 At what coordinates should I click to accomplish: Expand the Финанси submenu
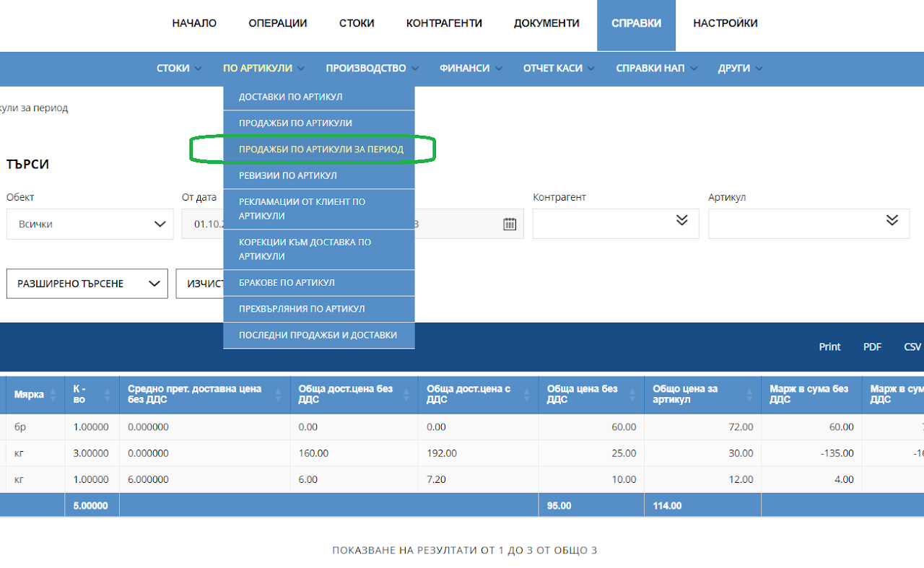(x=471, y=69)
